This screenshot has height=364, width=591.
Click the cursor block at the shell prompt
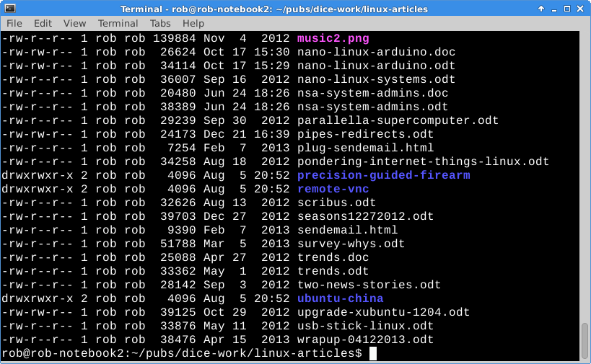(372, 353)
